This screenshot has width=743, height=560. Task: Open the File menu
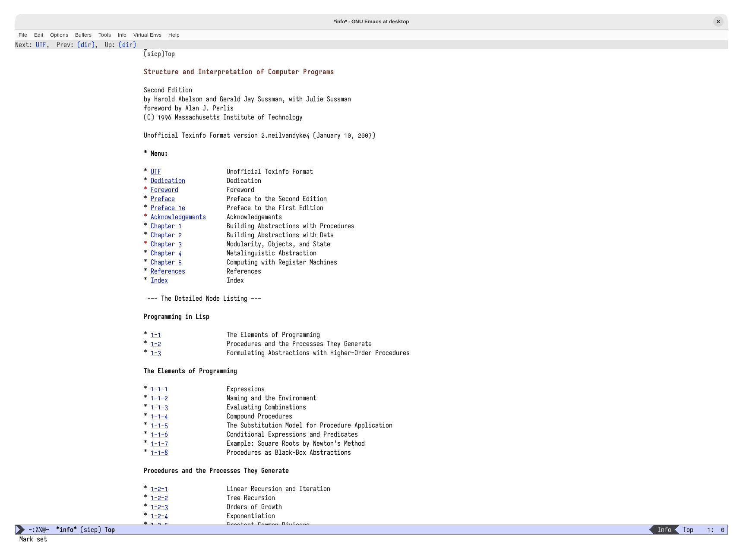23,35
